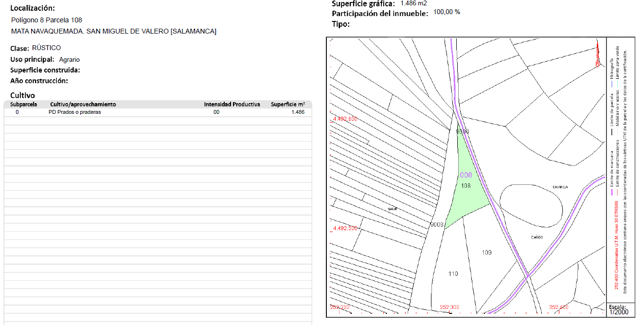Viewport: 644px width, 325px height.
Task: Click the CHARCA pond label on map
Action: (x=560, y=187)
